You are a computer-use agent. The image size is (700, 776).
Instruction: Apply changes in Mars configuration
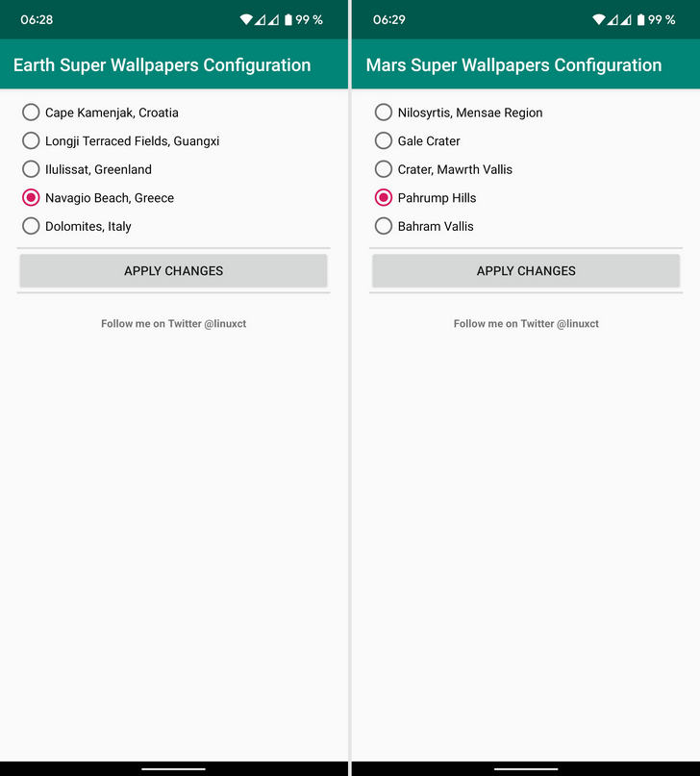526,271
